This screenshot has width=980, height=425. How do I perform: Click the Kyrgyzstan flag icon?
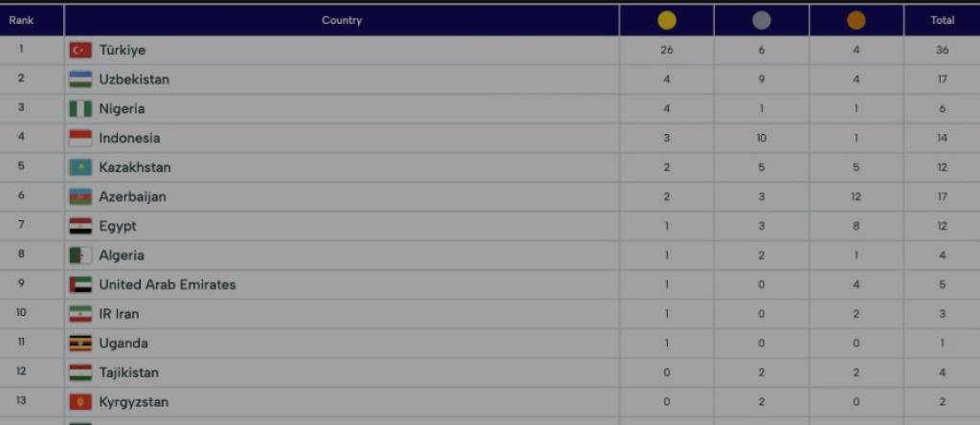pyautogui.click(x=80, y=402)
